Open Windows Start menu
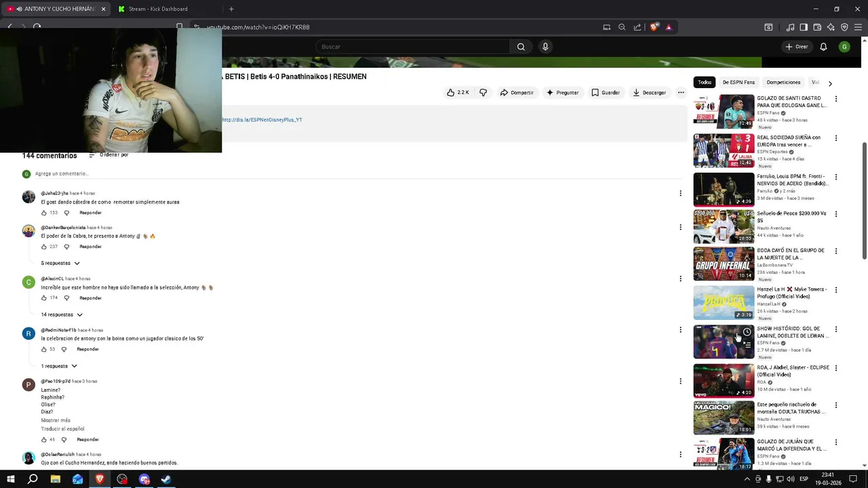Image resolution: width=868 pixels, height=488 pixels. coord(11,479)
